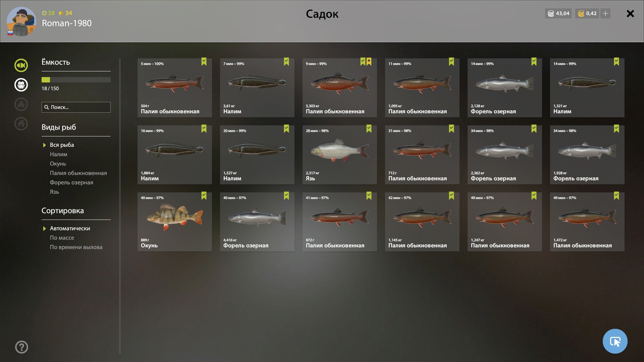
Task: Select the cooler box sidebar icon
Action: [21, 85]
